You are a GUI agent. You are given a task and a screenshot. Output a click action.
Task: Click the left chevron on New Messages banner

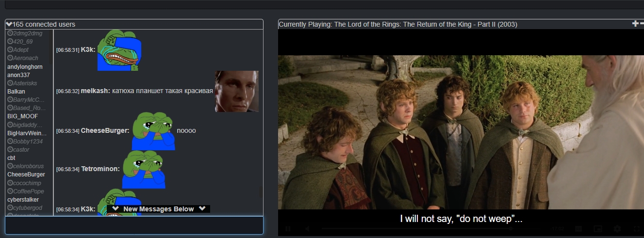(116, 209)
